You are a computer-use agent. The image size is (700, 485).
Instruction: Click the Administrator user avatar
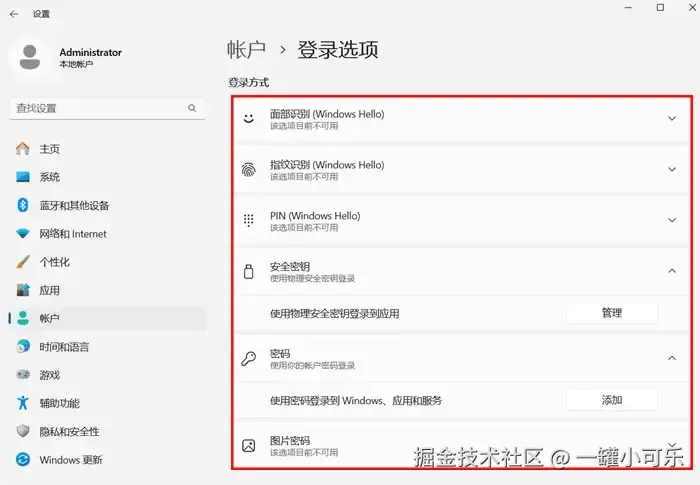coord(29,57)
